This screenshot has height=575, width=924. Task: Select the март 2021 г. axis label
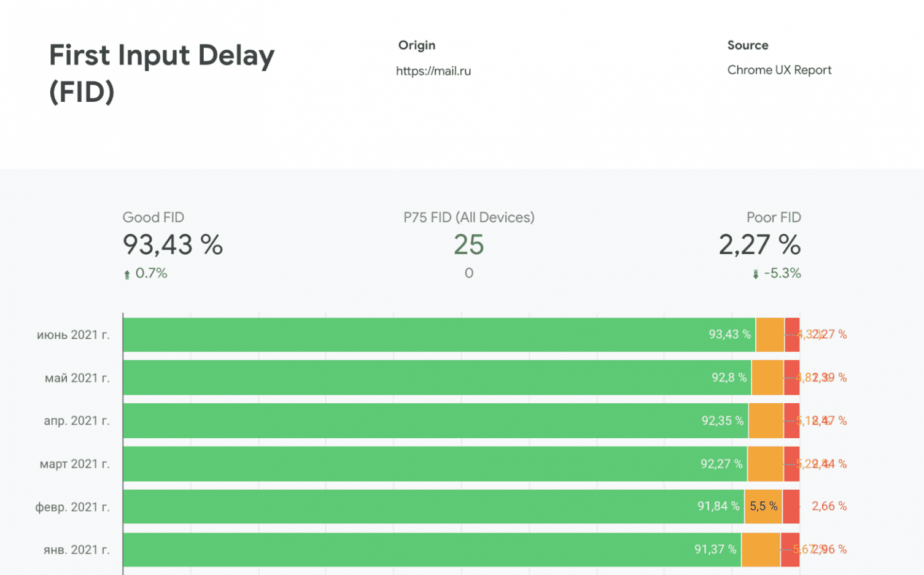(x=74, y=464)
